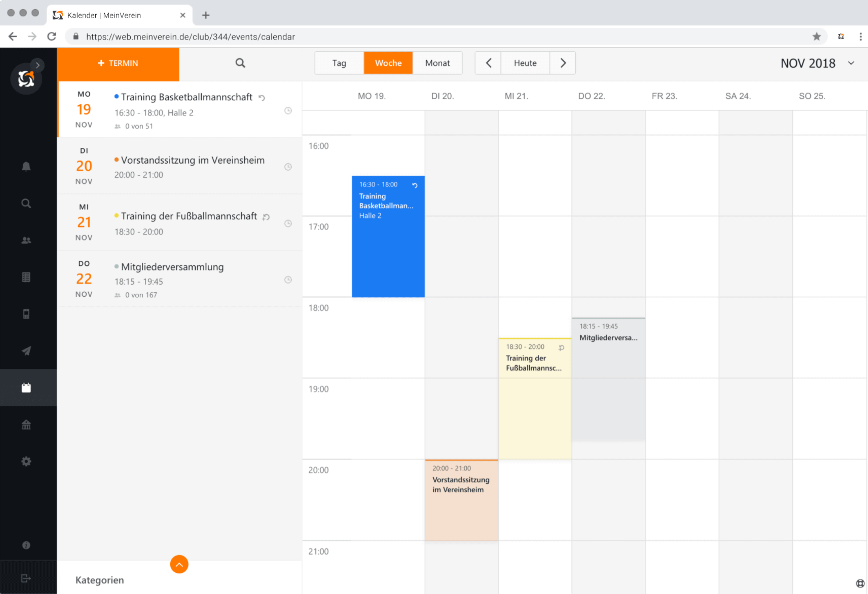Click the DO 22. column header

tap(592, 96)
